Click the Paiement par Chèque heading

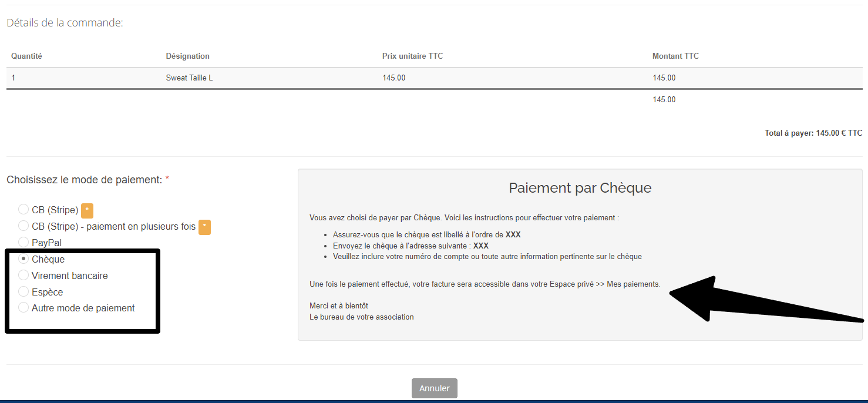[x=580, y=188]
